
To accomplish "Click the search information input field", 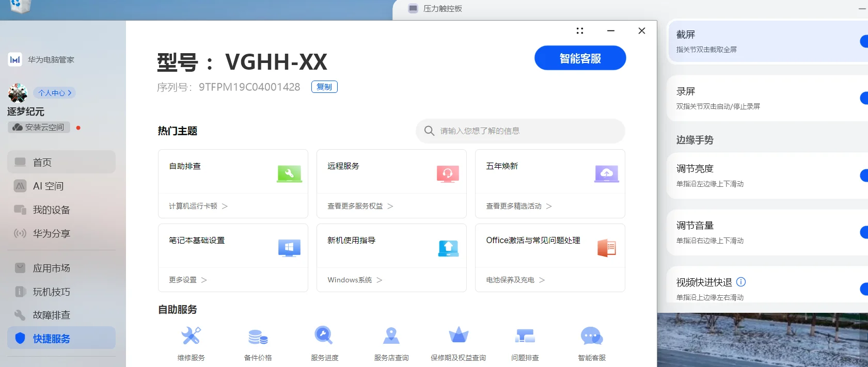I will 520,131.
